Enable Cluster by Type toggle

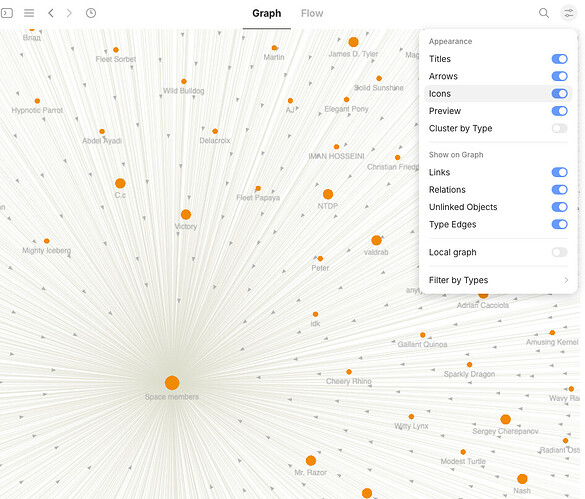(559, 128)
